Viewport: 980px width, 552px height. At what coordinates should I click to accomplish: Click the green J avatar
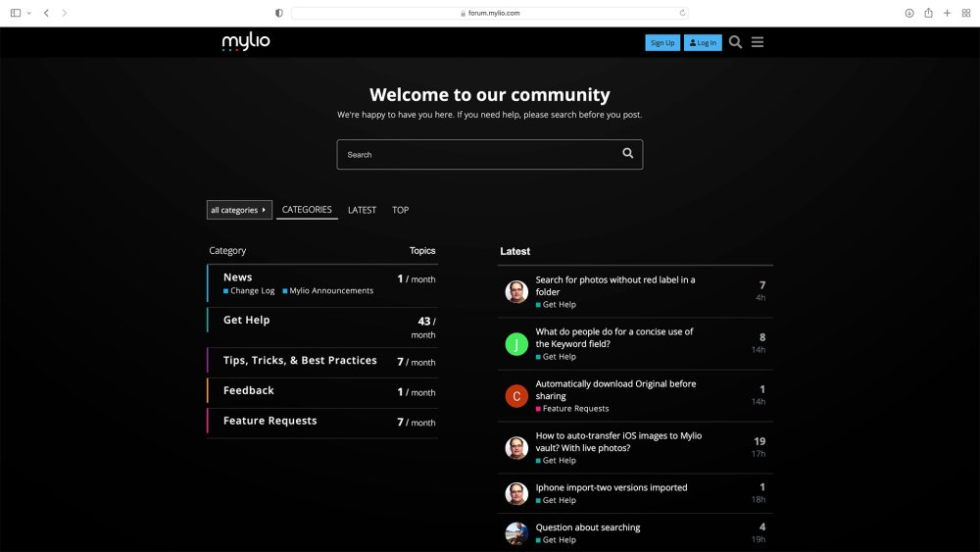[516, 344]
